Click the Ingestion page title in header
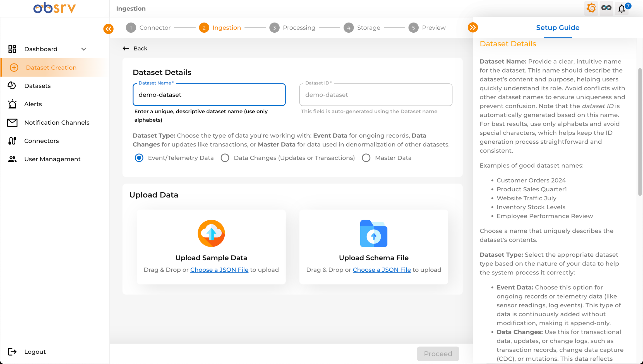Image resolution: width=643 pixels, height=364 pixels. point(131,9)
